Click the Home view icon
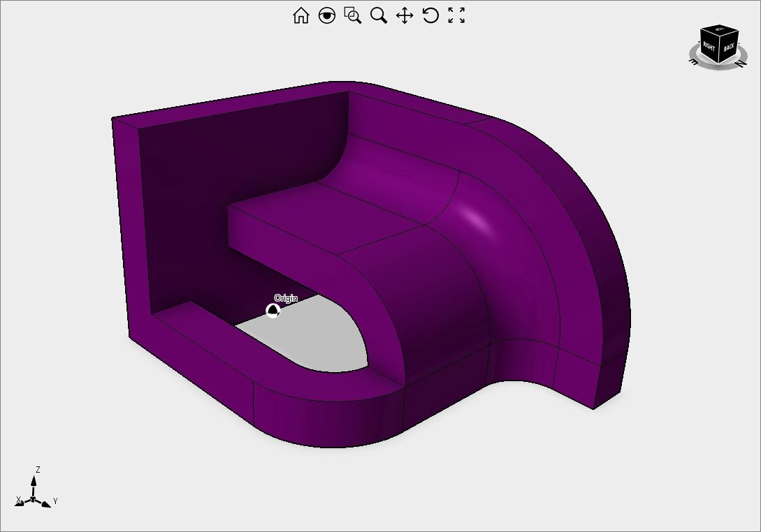The height and width of the screenshot is (532, 761). [300, 15]
